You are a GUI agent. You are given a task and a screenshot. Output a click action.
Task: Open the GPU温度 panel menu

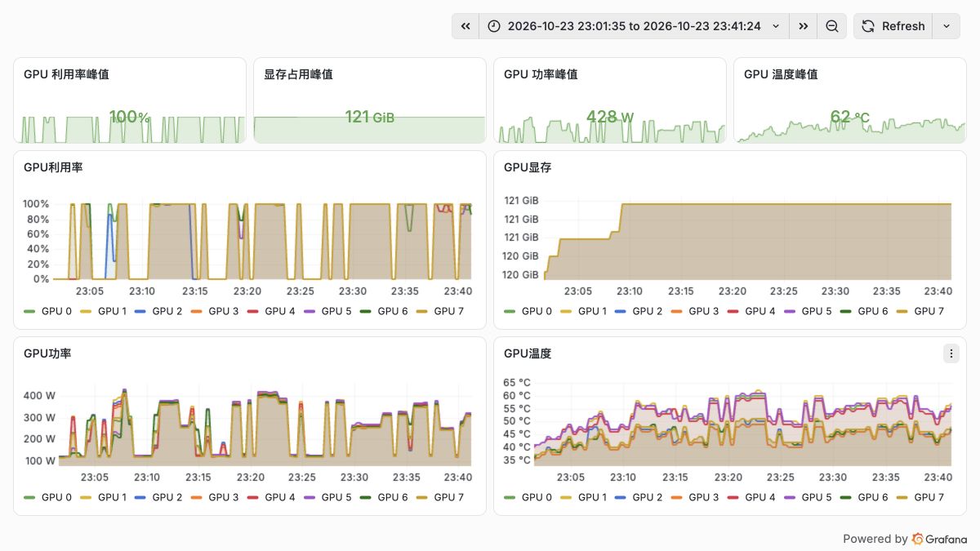click(951, 353)
